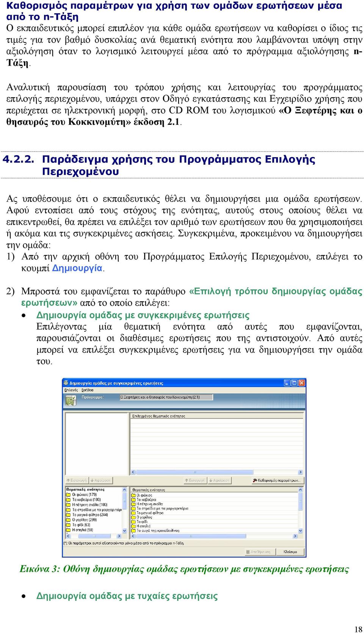Click left arrow of left tree horizontal scrollbar

[x=68, y=536]
